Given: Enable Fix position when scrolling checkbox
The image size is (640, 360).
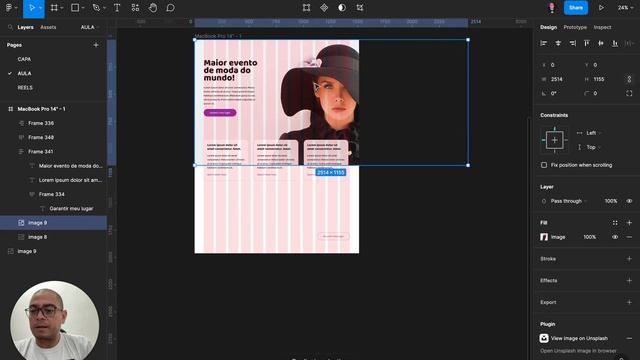Looking at the screenshot, I should pyautogui.click(x=544, y=165).
